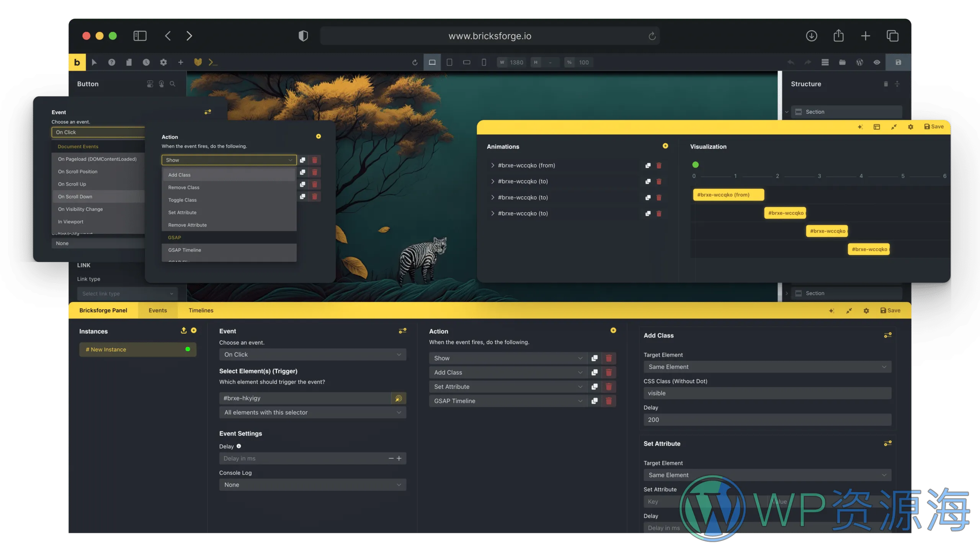Viewport: 980px width, 551px height.
Task: Open the help question-mark icon
Action: click(111, 62)
